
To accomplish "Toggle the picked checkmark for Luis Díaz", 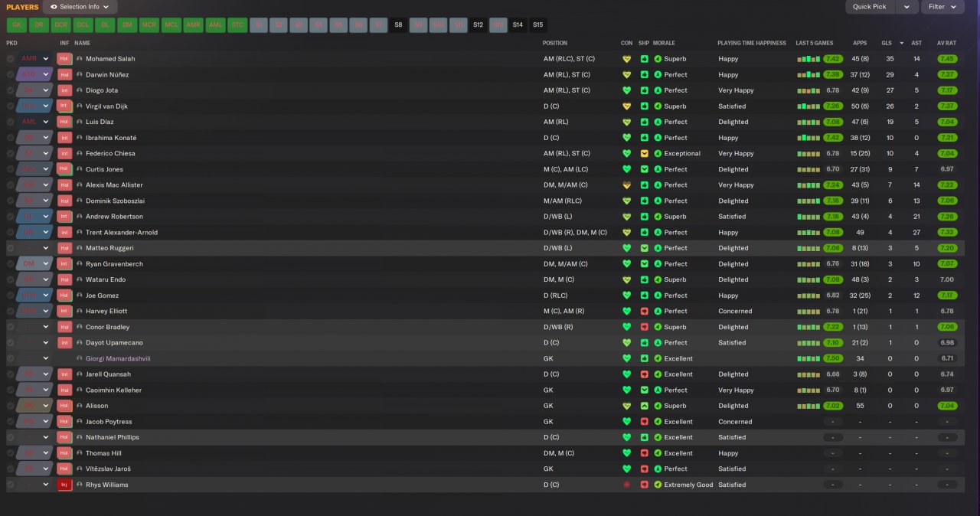I will click(11, 122).
